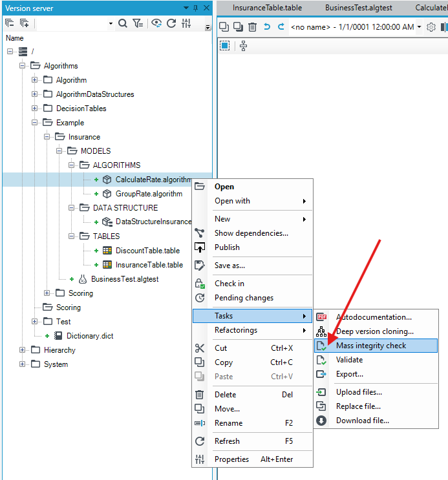
Task: Expand the AlgorithmDataStructures folder
Action: pos(35,94)
